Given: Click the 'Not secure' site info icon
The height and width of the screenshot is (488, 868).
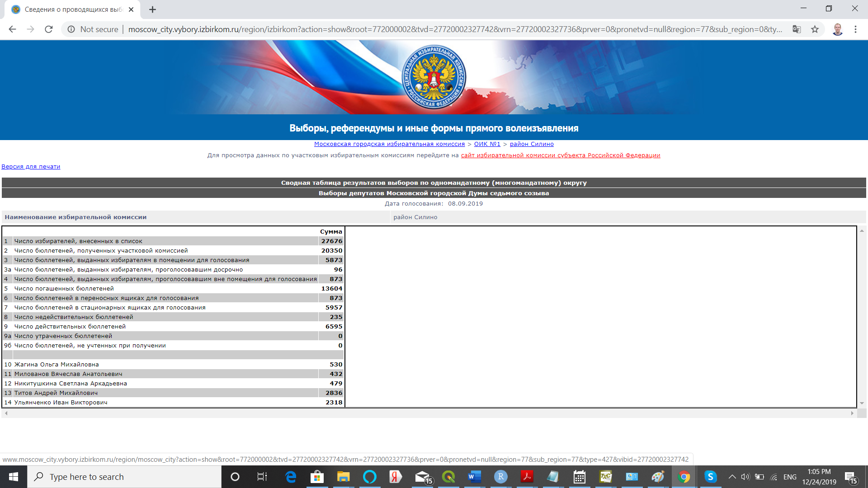Looking at the screenshot, I should pyautogui.click(x=71, y=29).
